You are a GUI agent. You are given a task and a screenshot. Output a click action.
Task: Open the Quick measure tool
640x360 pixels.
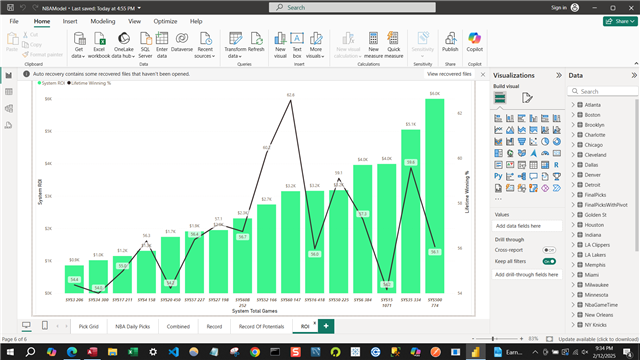click(x=393, y=45)
